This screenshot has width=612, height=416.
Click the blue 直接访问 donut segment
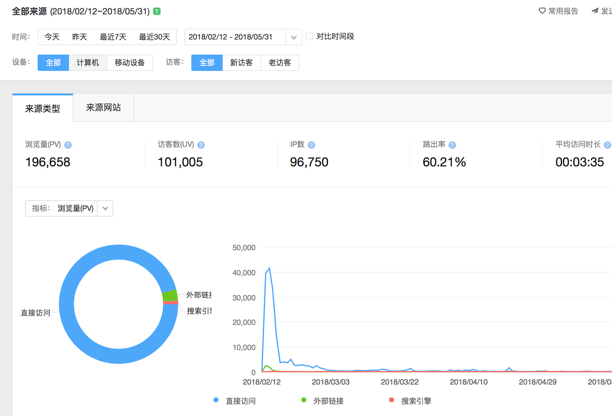(66, 304)
